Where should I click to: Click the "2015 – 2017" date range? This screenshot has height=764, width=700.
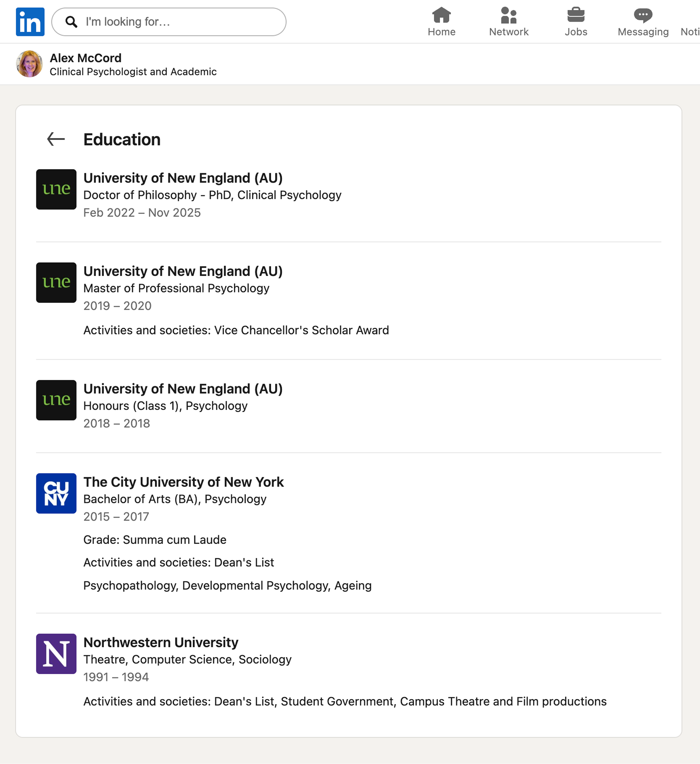click(x=116, y=517)
